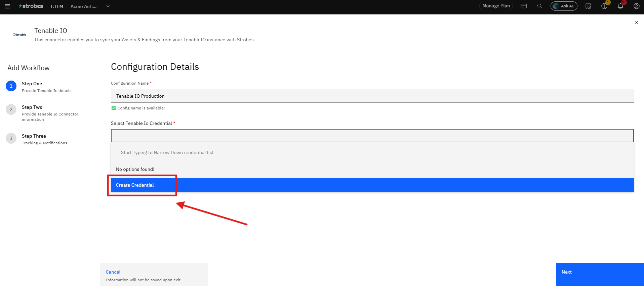This screenshot has height=286, width=644.
Task: Click the Next button
Action: [600, 275]
